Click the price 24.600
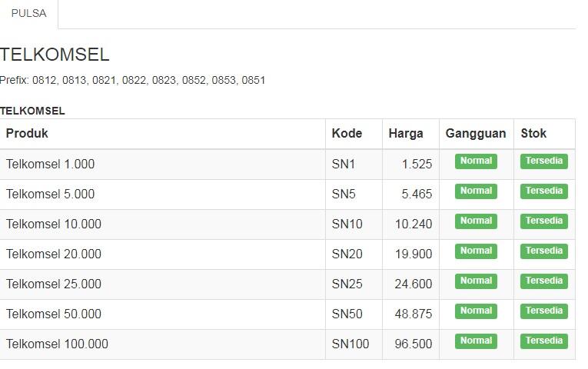 coord(414,284)
